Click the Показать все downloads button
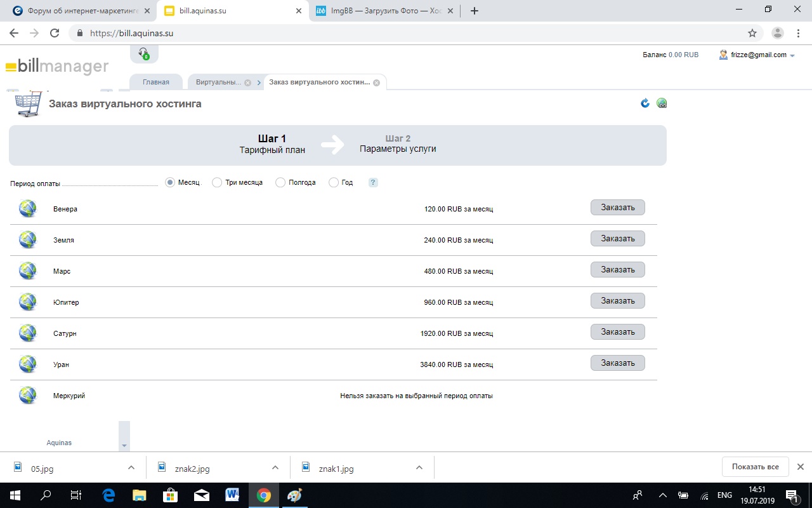Screen dimensions: 812x508 755,467
